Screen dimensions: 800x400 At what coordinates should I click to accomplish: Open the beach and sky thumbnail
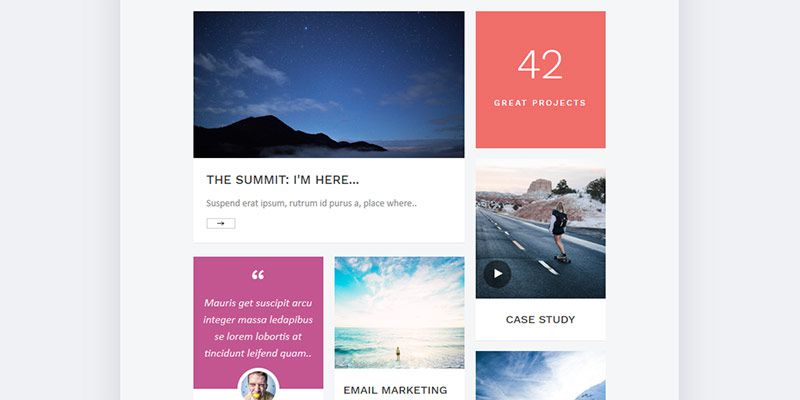399,312
